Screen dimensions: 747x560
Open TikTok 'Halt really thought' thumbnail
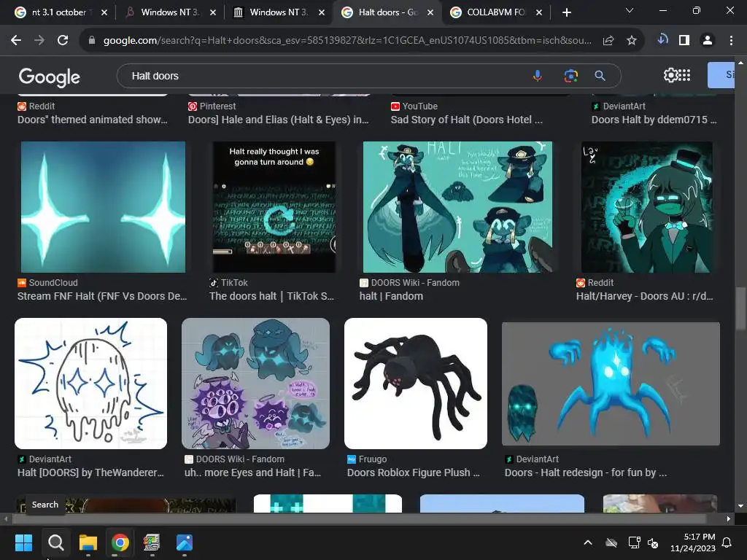274,206
